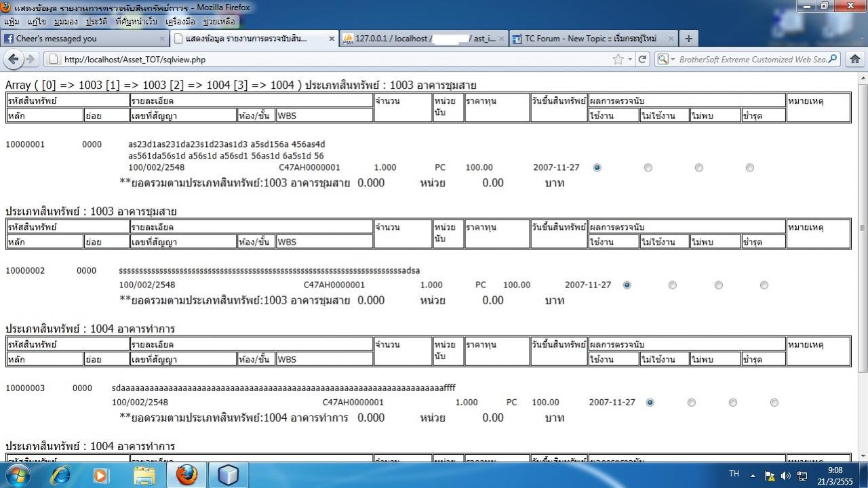
Task: Open the แฟ้ม menu
Action: 13,21
